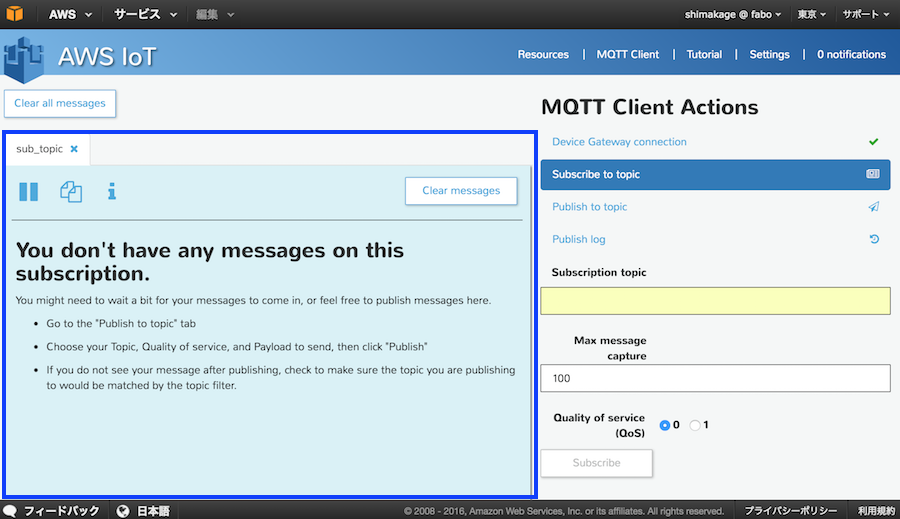Open the MQTT Client menu item
The width and height of the screenshot is (900, 519).
coord(627,54)
